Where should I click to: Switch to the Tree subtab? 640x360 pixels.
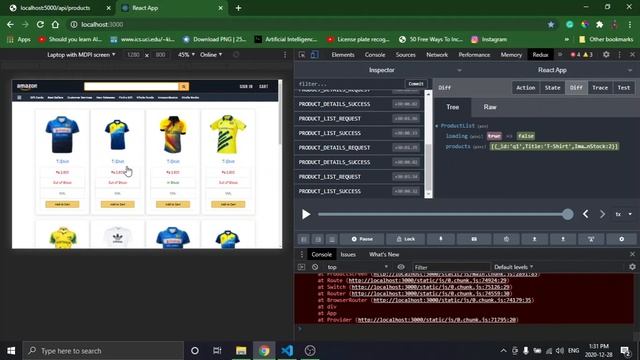452,107
